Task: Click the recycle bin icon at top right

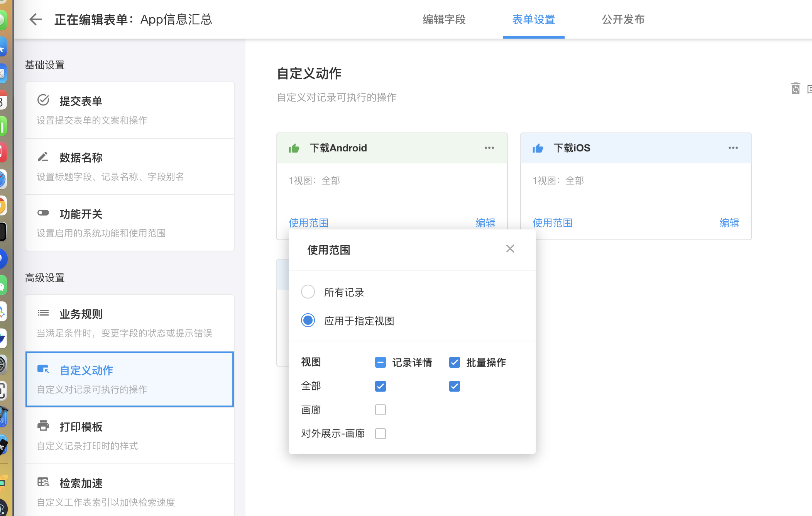Action: [795, 89]
